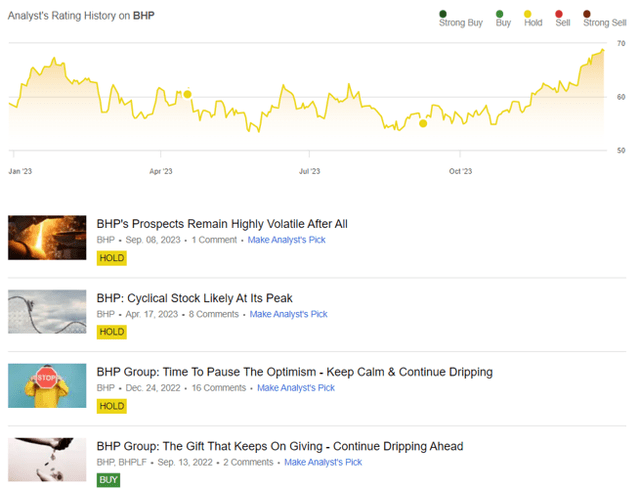Click the red Sell legend dot

point(561,13)
